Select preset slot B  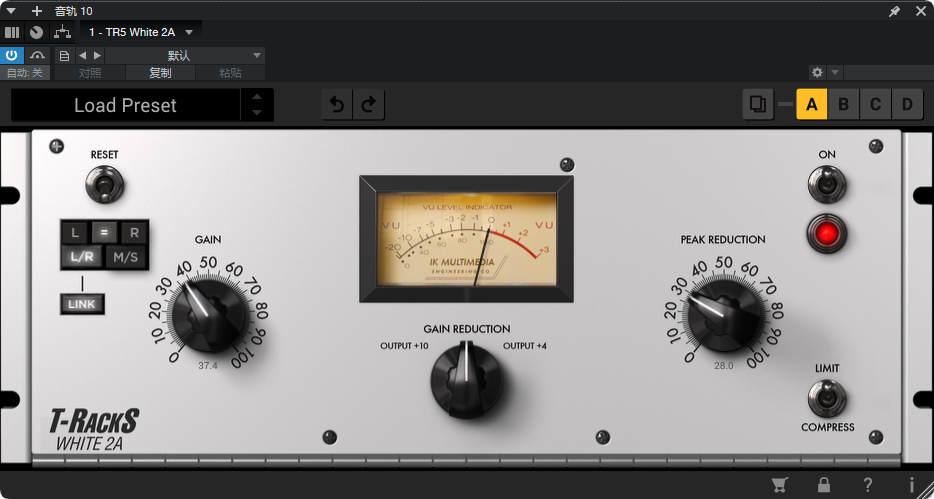(x=843, y=105)
